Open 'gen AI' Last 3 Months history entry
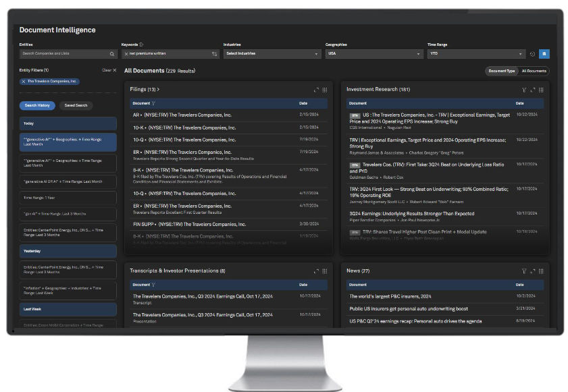The image size is (568, 392). pyautogui.click(x=68, y=214)
